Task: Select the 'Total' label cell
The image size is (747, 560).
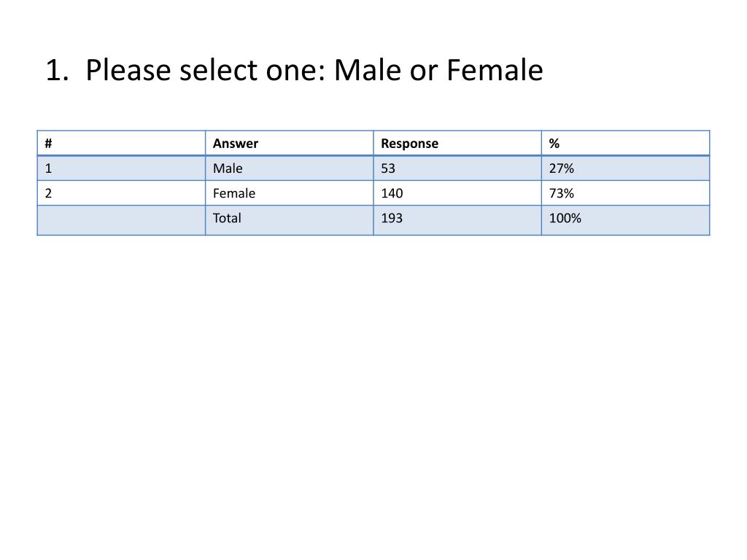Action: tap(289, 220)
